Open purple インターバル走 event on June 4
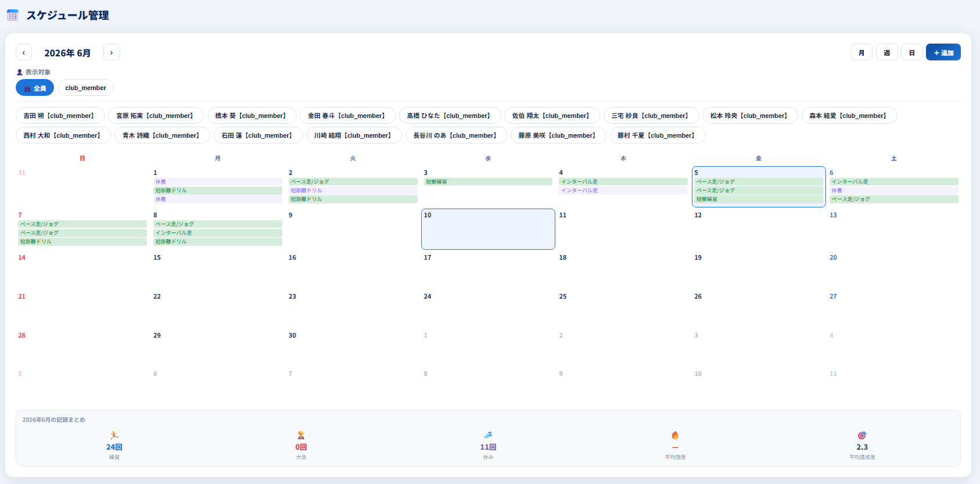The image size is (980, 484). (x=623, y=191)
